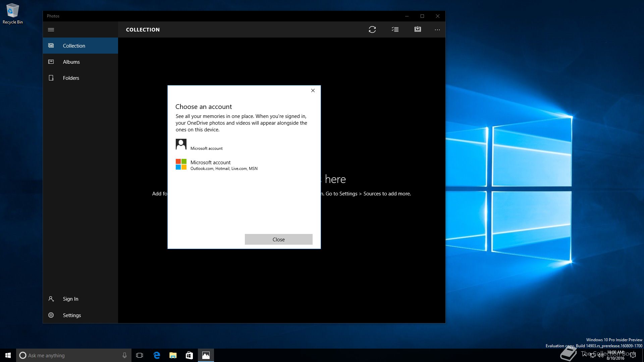Close the Photos window

pos(438,16)
